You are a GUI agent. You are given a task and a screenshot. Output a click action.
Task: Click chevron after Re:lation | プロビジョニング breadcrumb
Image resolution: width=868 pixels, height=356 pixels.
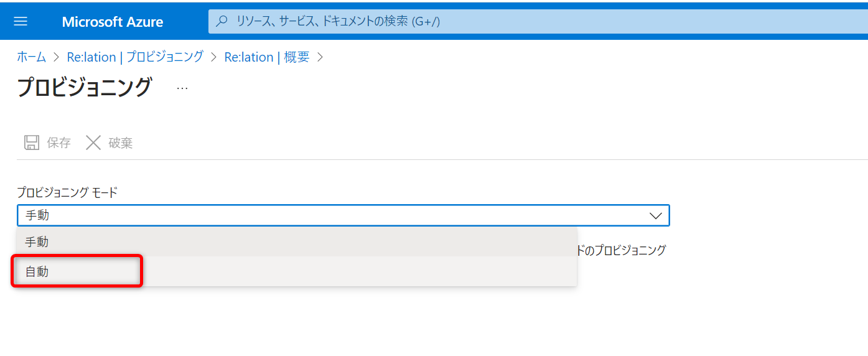tap(213, 57)
